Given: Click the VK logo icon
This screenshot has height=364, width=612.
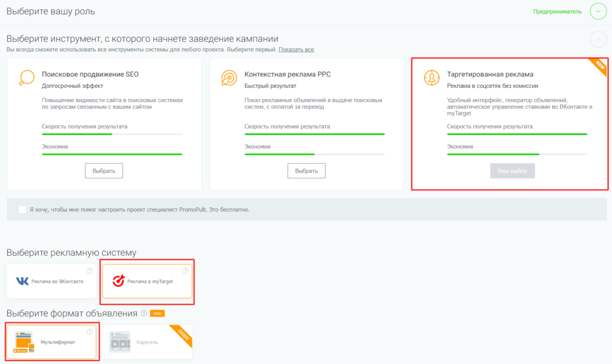Looking at the screenshot, I should [x=22, y=281].
